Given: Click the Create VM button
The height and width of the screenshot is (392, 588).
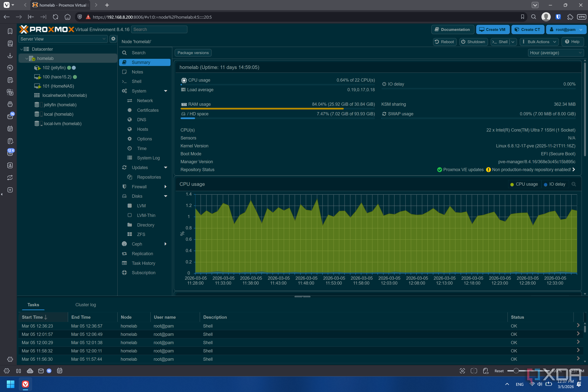Looking at the screenshot, I should (492, 30).
